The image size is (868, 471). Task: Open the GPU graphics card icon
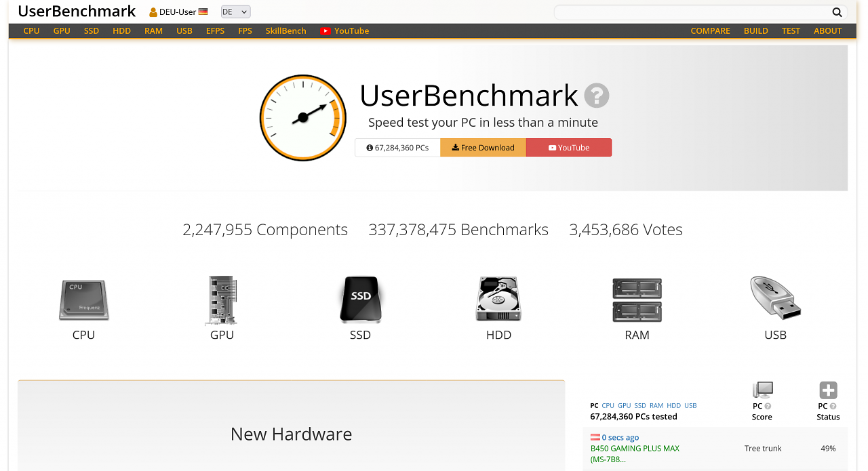(222, 300)
